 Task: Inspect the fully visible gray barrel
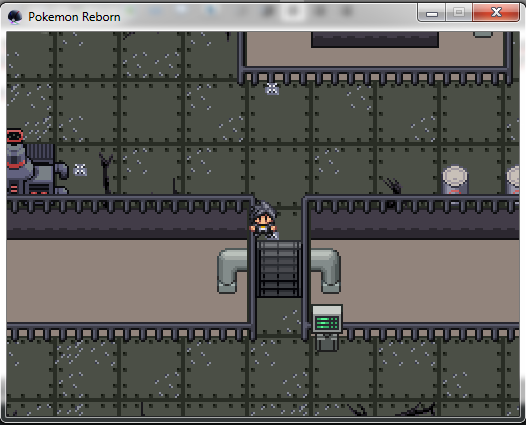point(455,180)
